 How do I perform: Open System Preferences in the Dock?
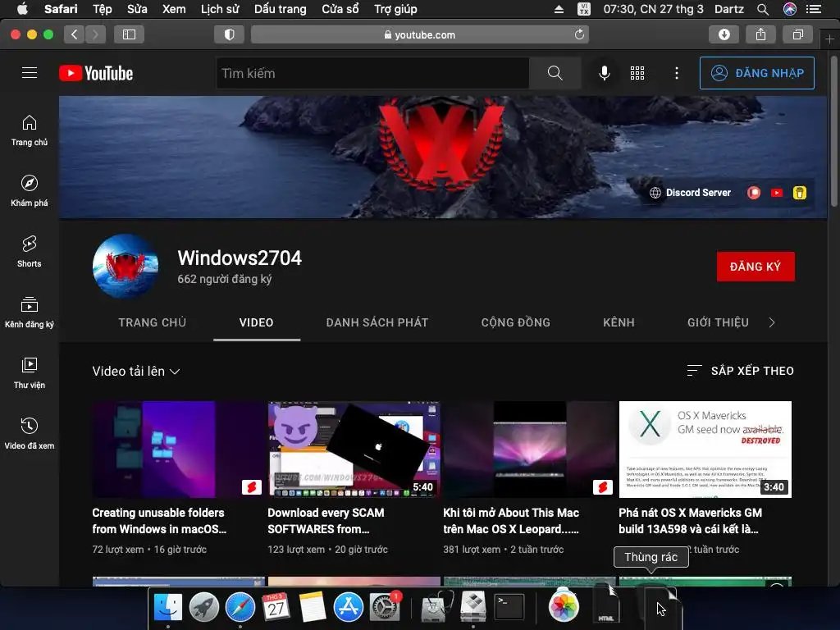(x=384, y=607)
